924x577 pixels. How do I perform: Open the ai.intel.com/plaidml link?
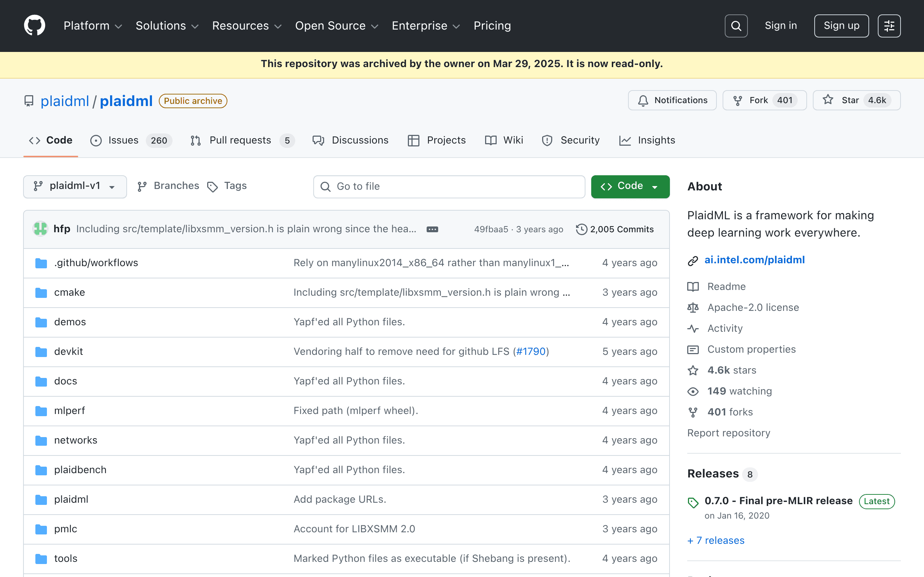click(x=754, y=260)
